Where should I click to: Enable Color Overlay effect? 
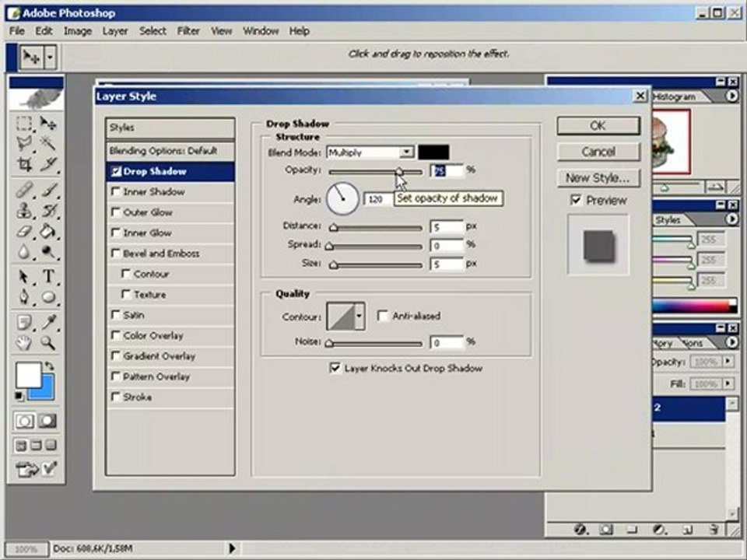(x=115, y=335)
